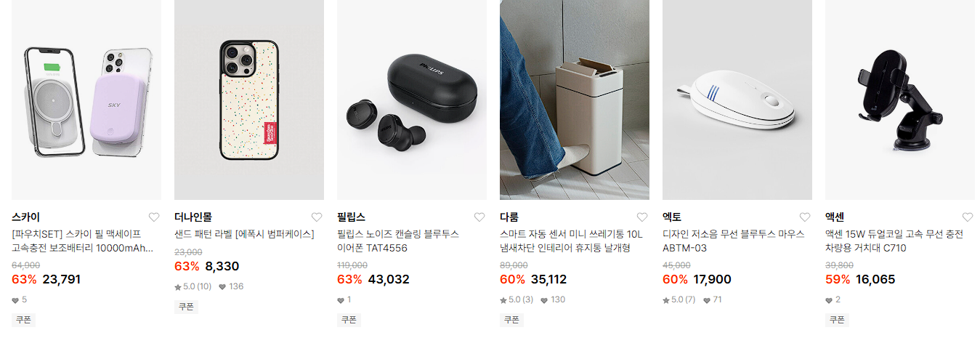Open Philips earbuds product image
Screen dimensions: 980x338
click(412, 100)
